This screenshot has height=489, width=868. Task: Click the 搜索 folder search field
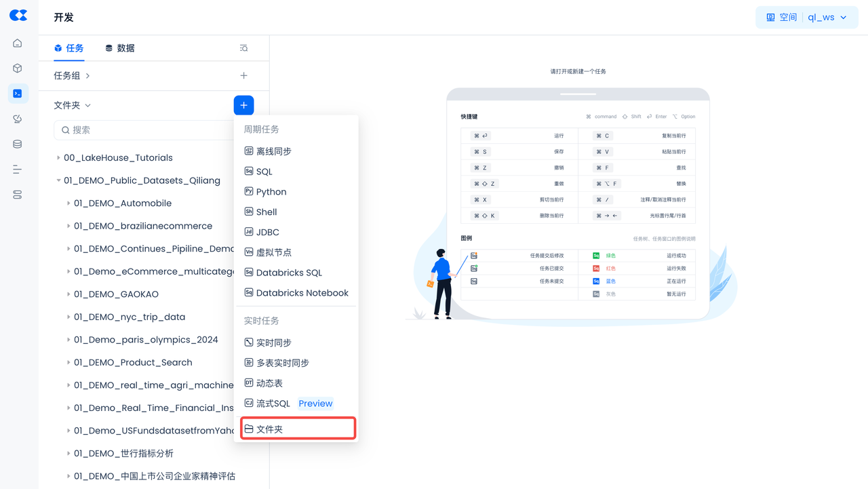click(146, 130)
